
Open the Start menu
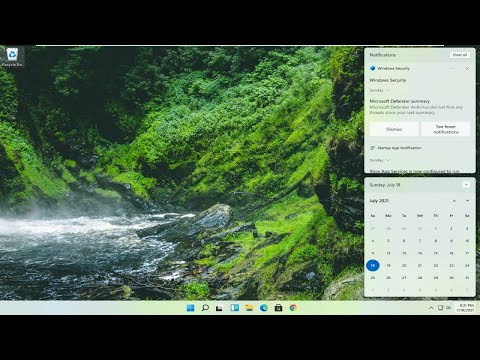[190, 308]
